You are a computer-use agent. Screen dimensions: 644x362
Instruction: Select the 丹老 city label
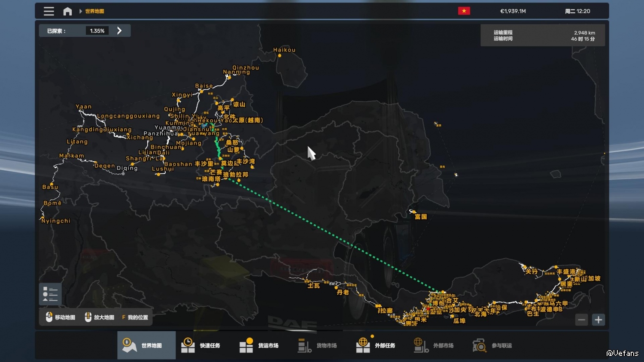point(343,292)
